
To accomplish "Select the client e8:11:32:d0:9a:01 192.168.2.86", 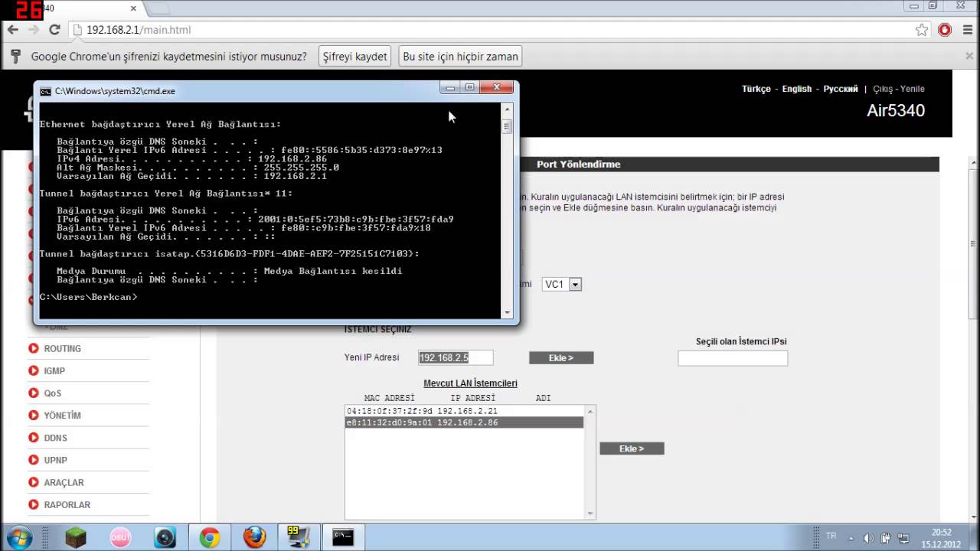I will pyautogui.click(x=464, y=422).
